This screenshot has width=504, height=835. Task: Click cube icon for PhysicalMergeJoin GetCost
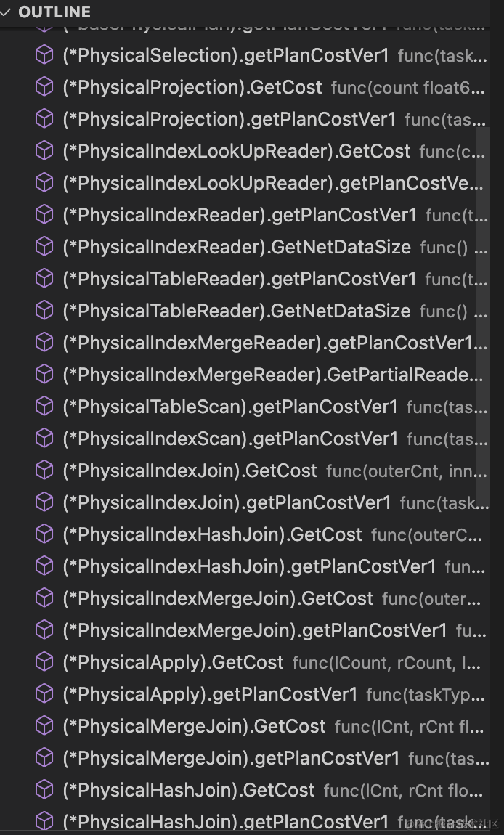pos(45,726)
